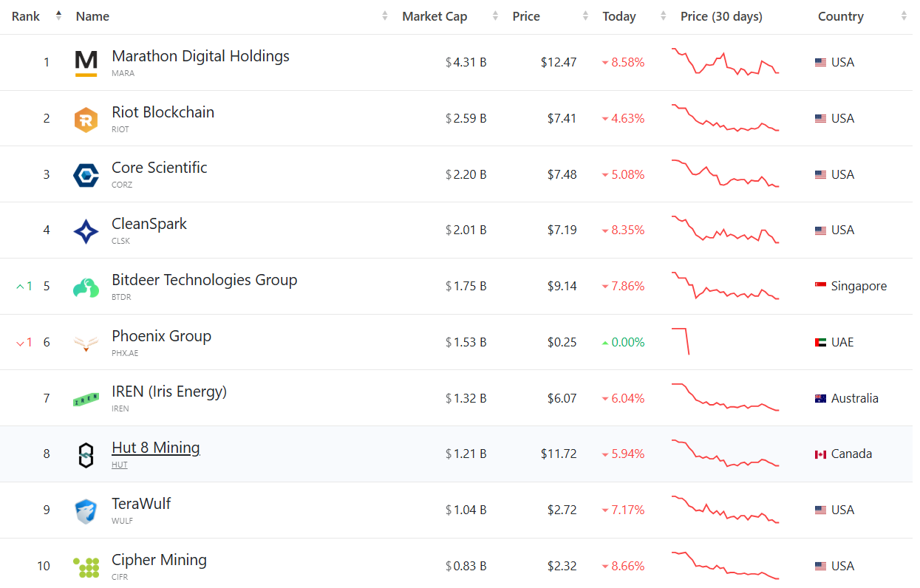Sort by the Price column header
The height and width of the screenshot is (588, 920).
pyautogui.click(x=526, y=16)
